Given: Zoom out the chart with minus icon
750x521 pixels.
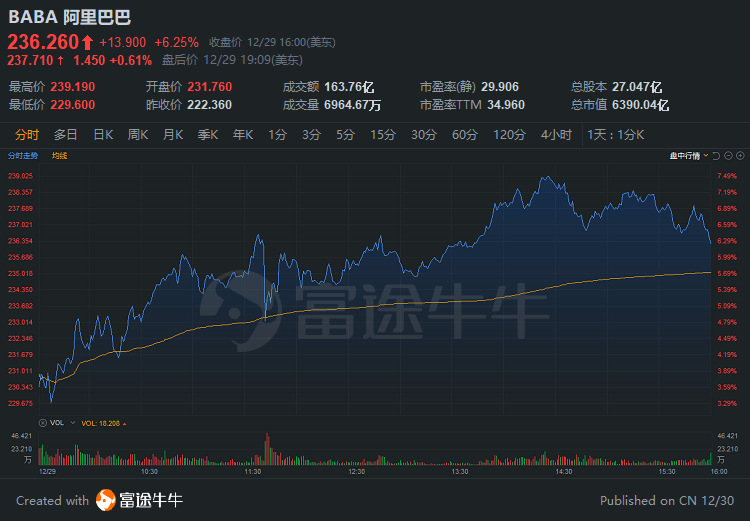Looking at the screenshot, I should [728, 156].
